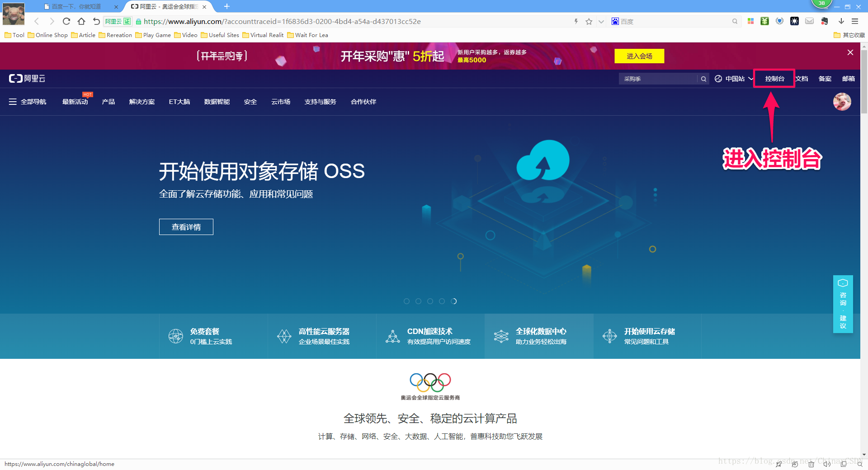Switch to the Baidu tab
Screen dimensions: 868x470
[77, 7]
